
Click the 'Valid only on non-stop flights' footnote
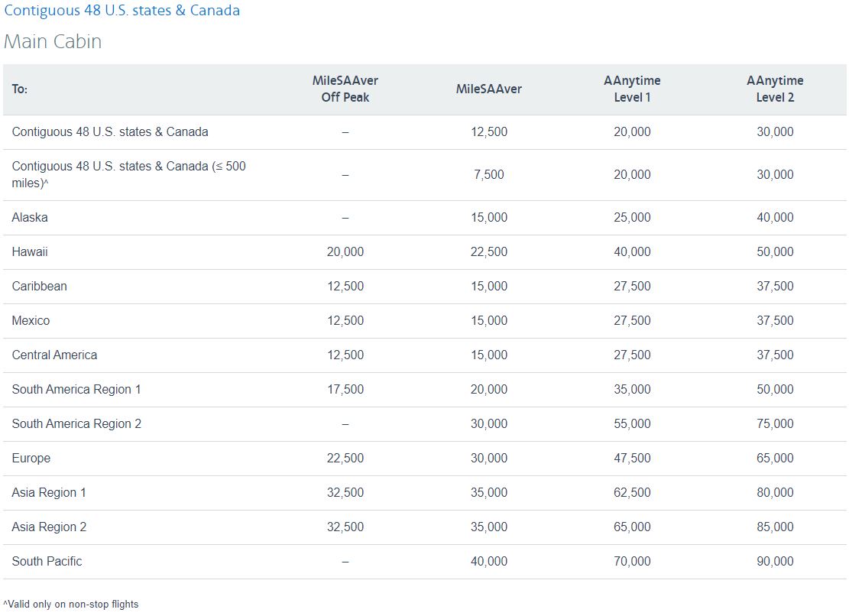(x=71, y=604)
